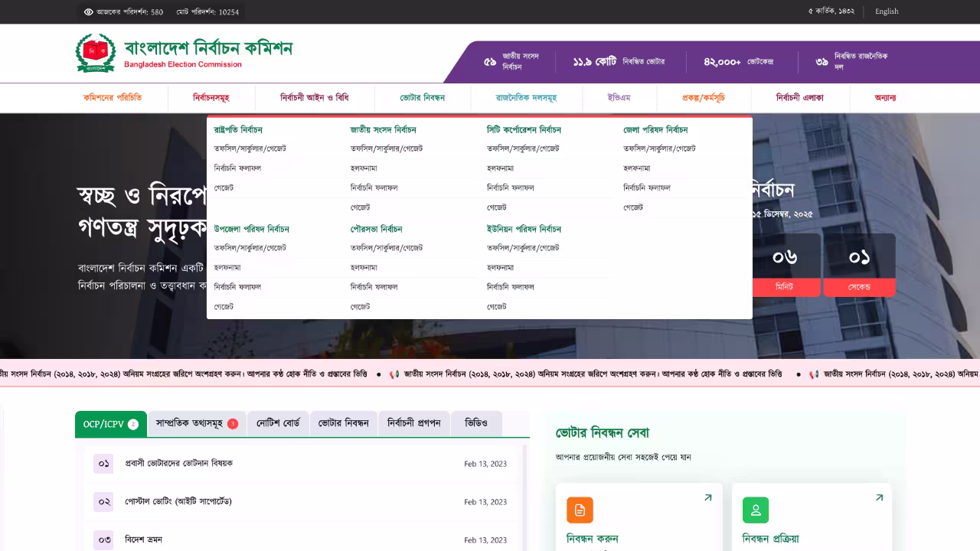Click the eye icon beside আজকের পরিদর্শন

coord(88,12)
